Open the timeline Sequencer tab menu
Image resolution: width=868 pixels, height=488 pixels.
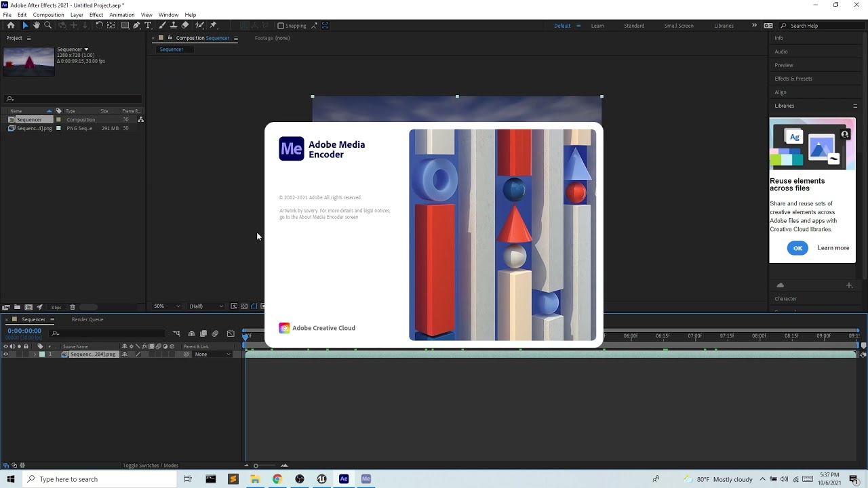52,319
